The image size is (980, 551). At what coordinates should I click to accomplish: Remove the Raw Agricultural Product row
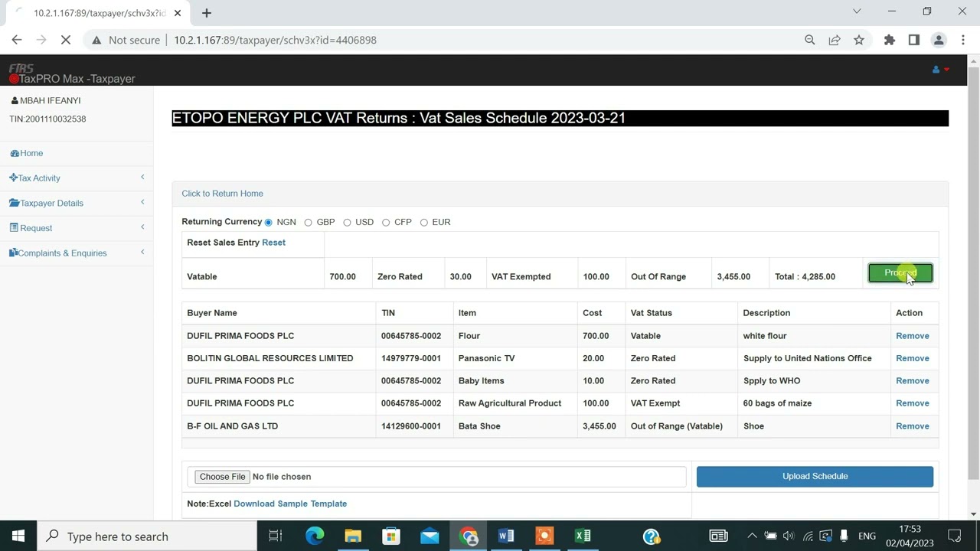click(x=913, y=403)
